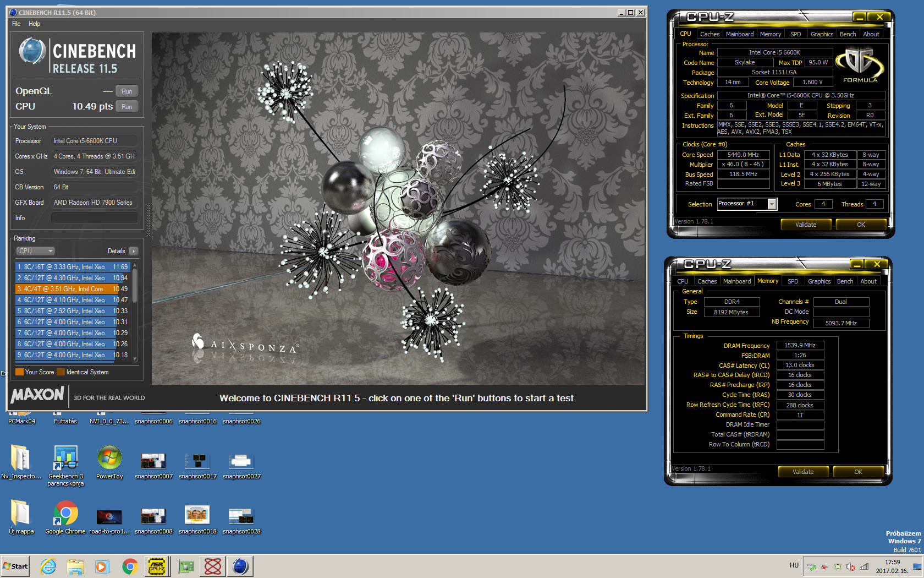This screenshot has height=578, width=924.
Task: Open the Google Chrome desktop shortcut
Action: pyautogui.click(x=65, y=517)
